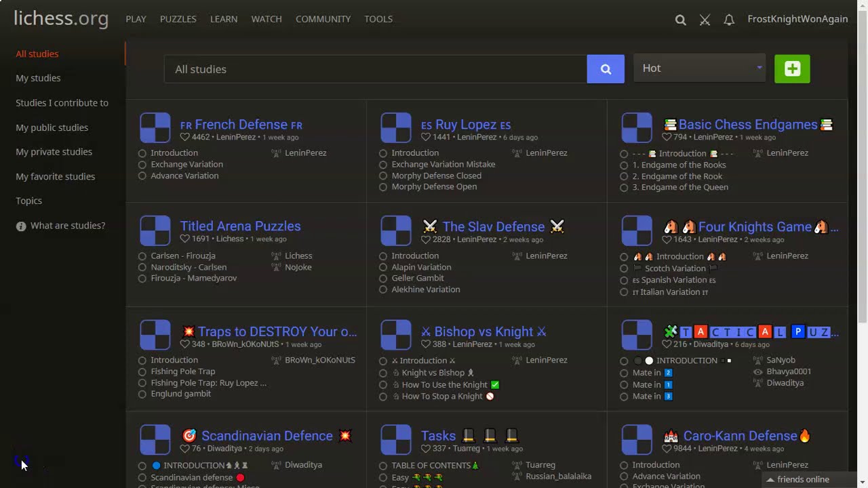Viewport: 868px width, 488px height.
Task: Open the COMMUNITY menu
Action: tap(323, 19)
